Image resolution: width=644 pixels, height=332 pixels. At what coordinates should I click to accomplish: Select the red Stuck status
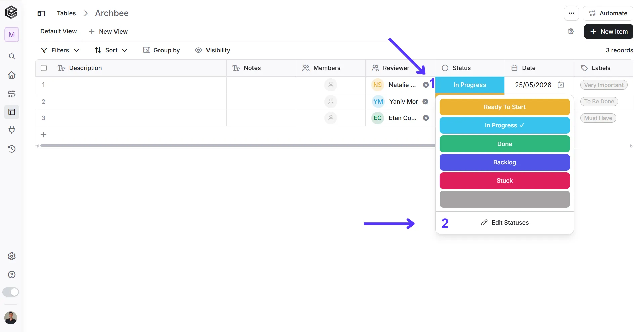(x=505, y=181)
